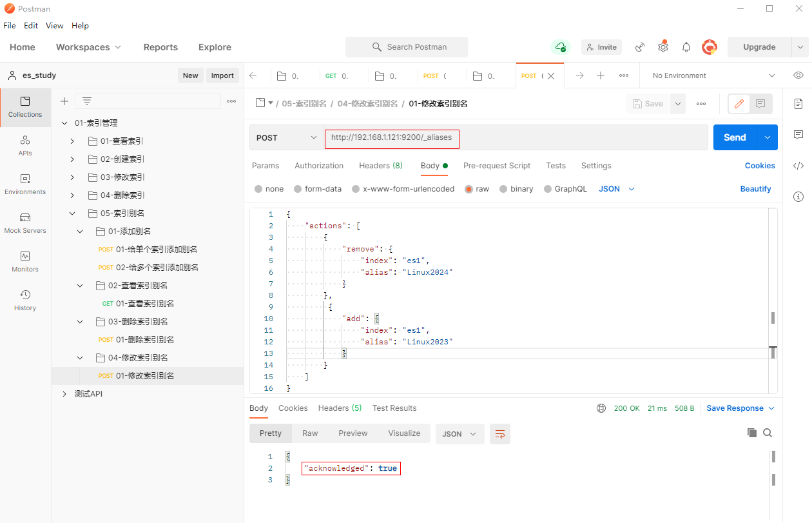Click the request URL input field

516,137
